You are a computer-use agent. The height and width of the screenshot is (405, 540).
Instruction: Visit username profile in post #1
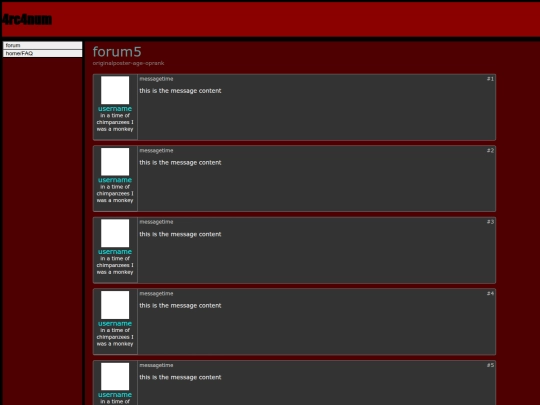[x=115, y=109]
